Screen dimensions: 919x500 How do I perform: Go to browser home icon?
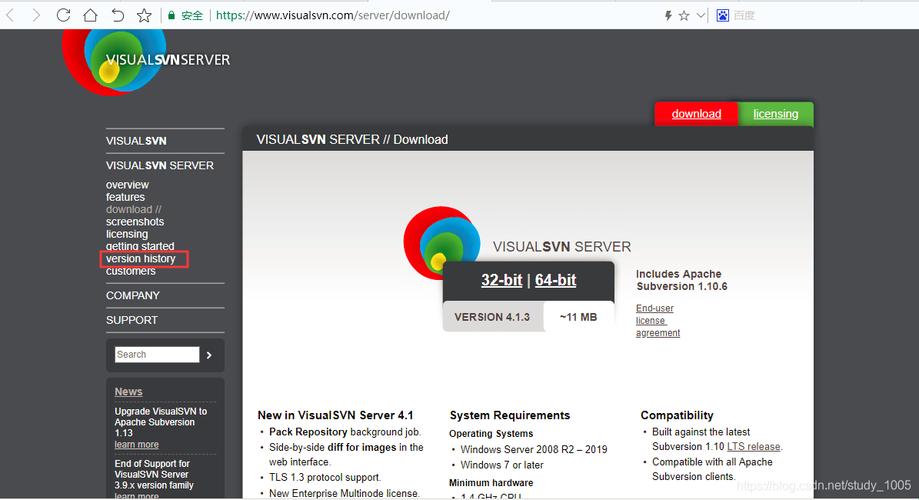[x=90, y=15]
